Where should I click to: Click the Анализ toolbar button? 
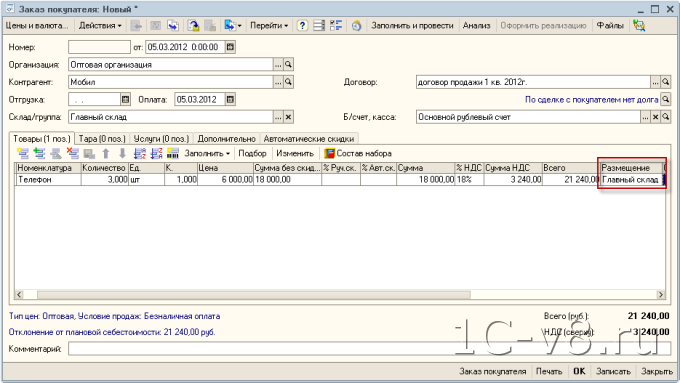pos(476,26)
